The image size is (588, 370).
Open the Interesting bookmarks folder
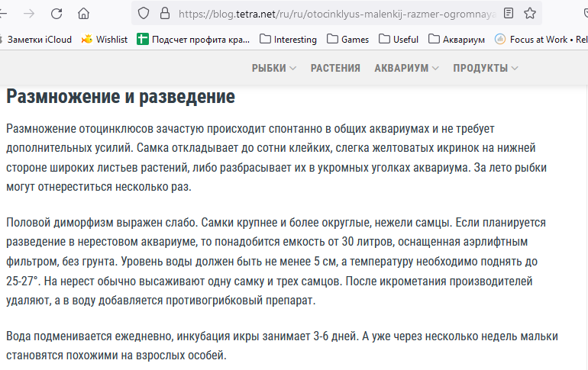coord(288,40)
